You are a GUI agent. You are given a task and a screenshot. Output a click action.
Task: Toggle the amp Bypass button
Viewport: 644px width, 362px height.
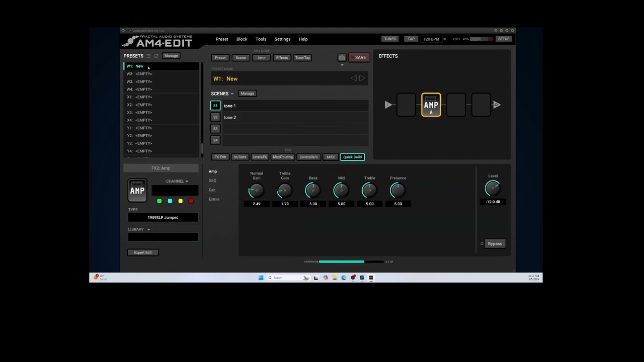point(495,244)
